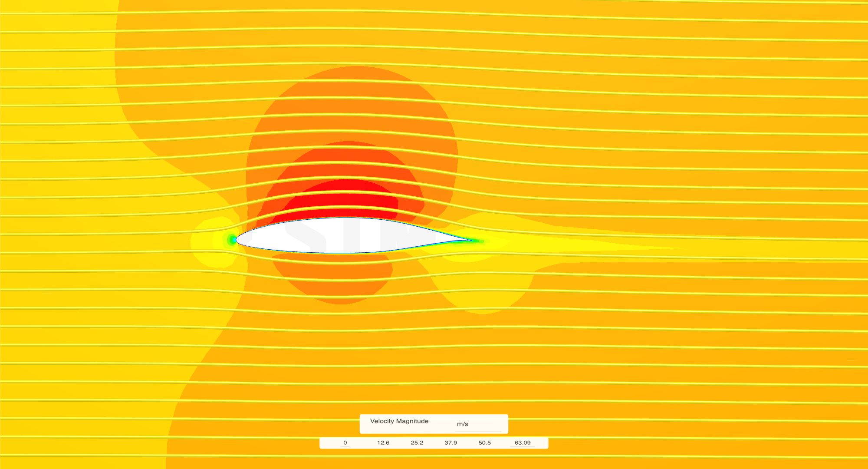The image size is (868, 469).
Task: Click the 37.9 scale tick value
Action: pyautogui.click(x=451, y=443)
